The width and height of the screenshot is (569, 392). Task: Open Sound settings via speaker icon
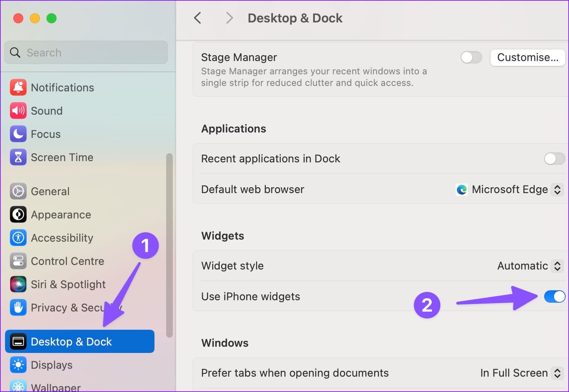click(18, 111)
